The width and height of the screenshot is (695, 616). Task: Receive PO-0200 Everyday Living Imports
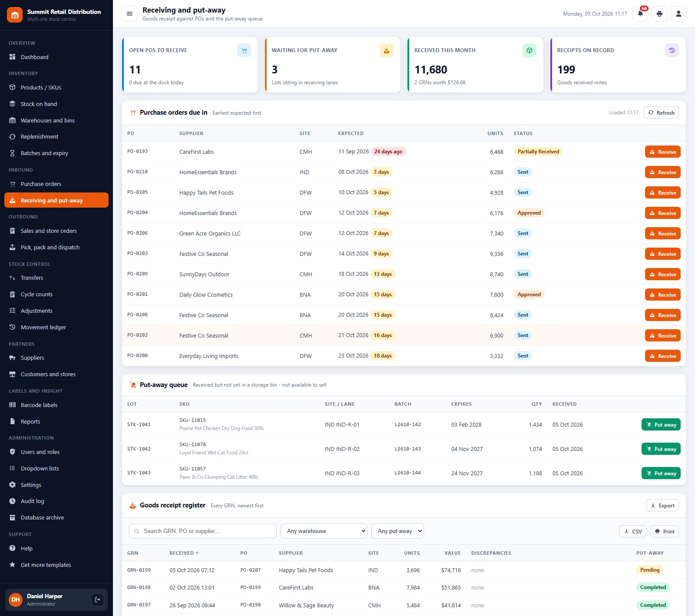click(x=663, y=356)
